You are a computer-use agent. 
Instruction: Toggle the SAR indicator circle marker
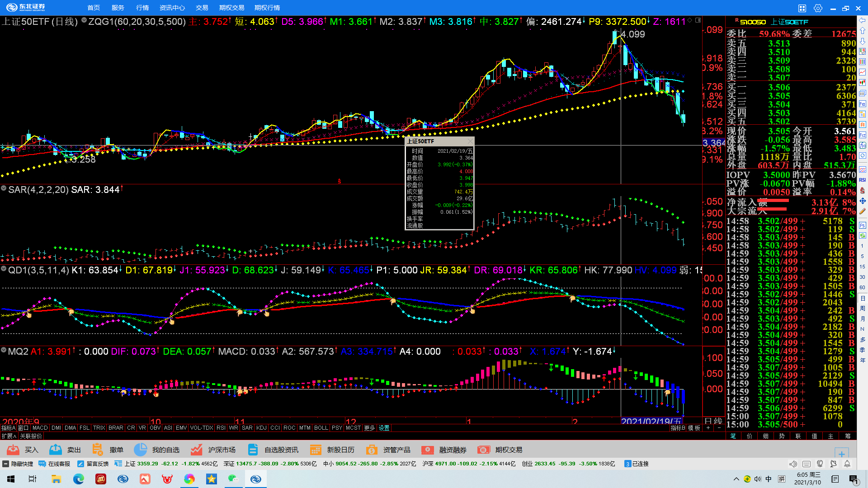point(4,188)
